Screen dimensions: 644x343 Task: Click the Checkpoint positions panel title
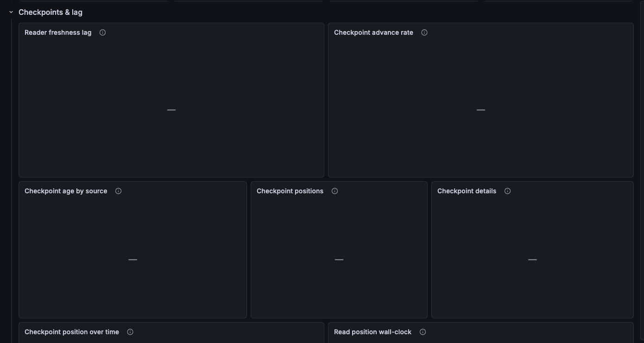coord(290,191)
